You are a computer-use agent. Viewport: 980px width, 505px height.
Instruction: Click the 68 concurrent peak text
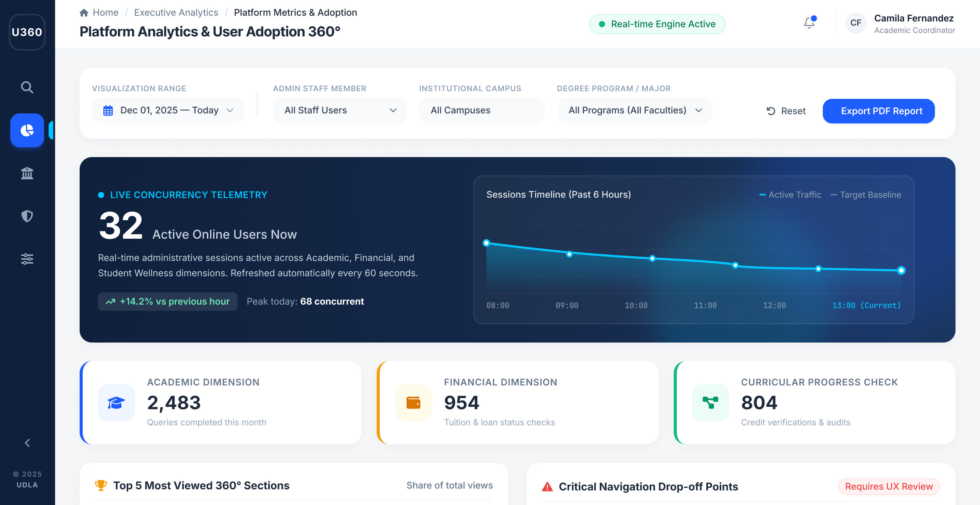(332, 302)
